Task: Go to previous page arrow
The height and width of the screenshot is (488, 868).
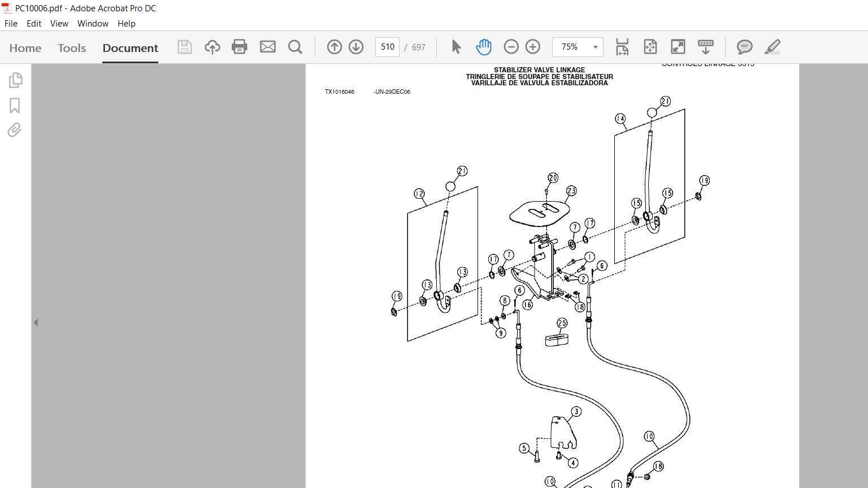Action: [x=335, y=47]
